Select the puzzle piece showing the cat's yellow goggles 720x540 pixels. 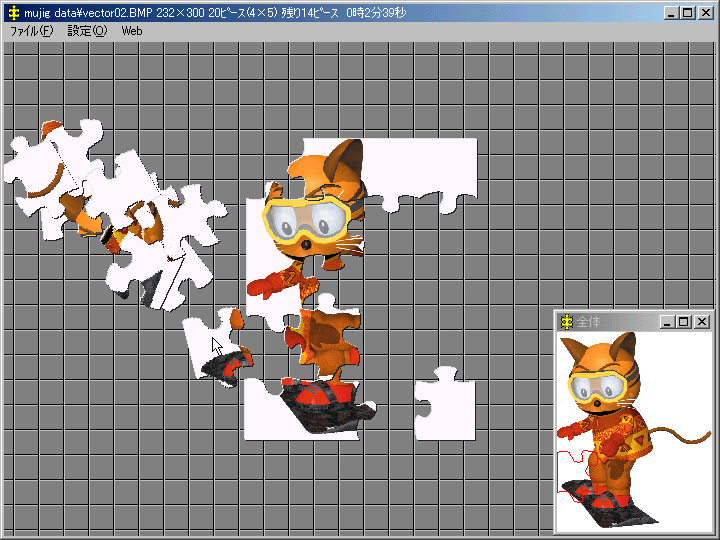click(x=305, y=220)
